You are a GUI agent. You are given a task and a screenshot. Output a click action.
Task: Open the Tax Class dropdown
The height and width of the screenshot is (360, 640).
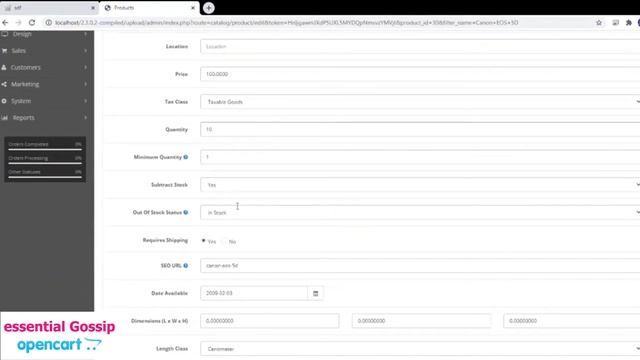[420, 102]
